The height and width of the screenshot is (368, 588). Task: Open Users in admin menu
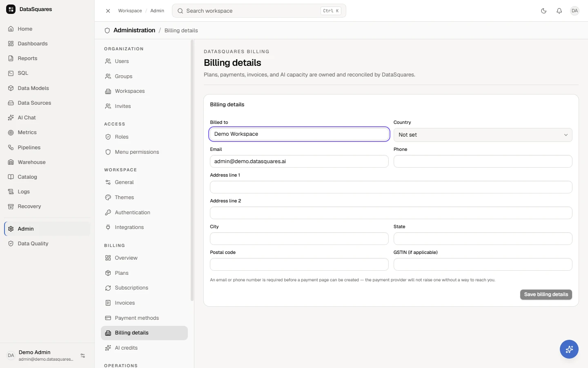[x=144, y=61]
